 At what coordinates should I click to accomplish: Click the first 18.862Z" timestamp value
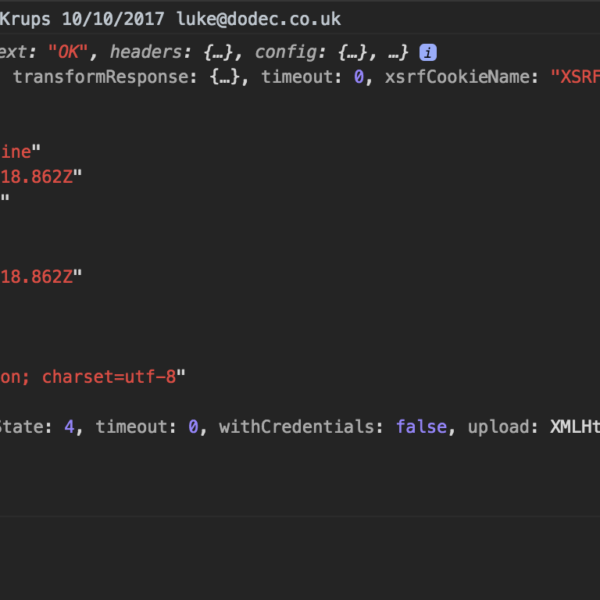point(41,177)
